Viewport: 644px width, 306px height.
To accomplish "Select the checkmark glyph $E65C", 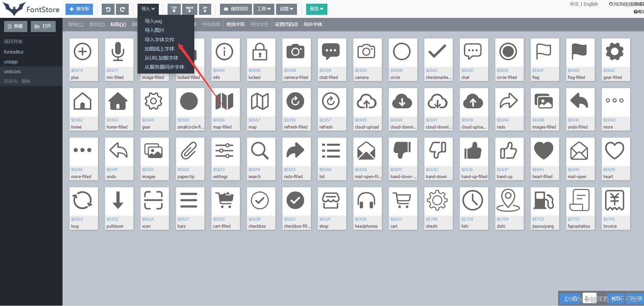I will [x=439, y=59].
